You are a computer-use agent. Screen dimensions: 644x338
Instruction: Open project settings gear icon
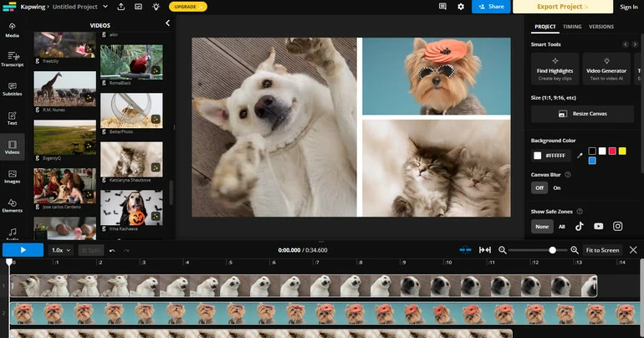point(461,7)
